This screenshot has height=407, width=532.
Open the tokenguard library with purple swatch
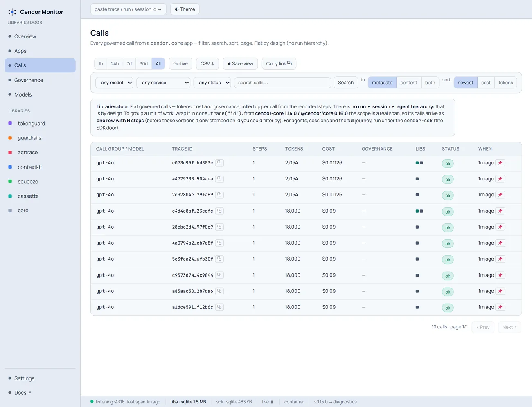coord(40,124)
